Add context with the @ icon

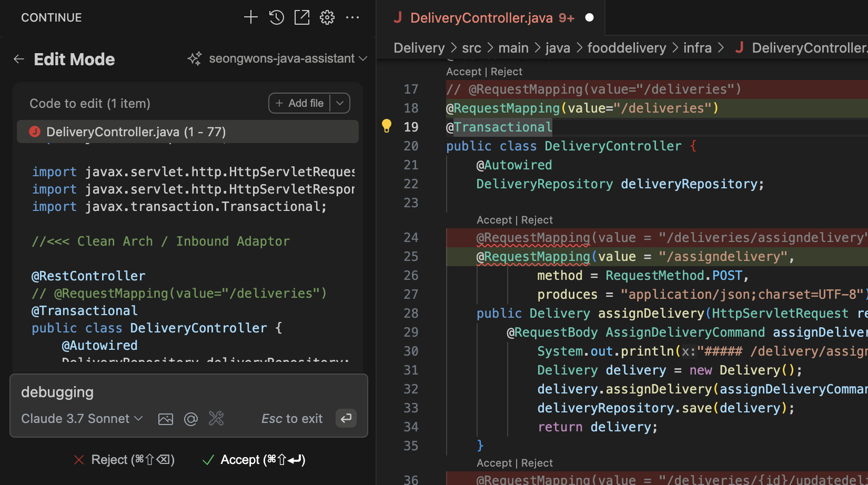point(191,419)
